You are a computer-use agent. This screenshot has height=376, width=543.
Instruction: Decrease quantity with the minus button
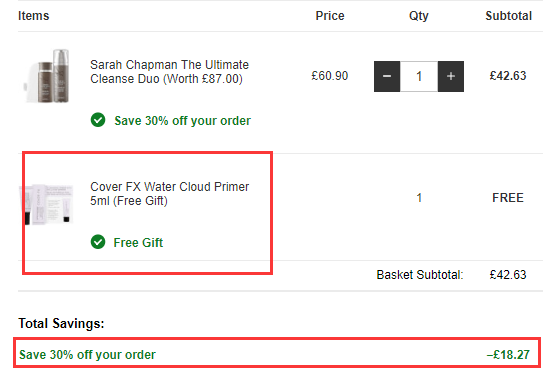(387, 77)
